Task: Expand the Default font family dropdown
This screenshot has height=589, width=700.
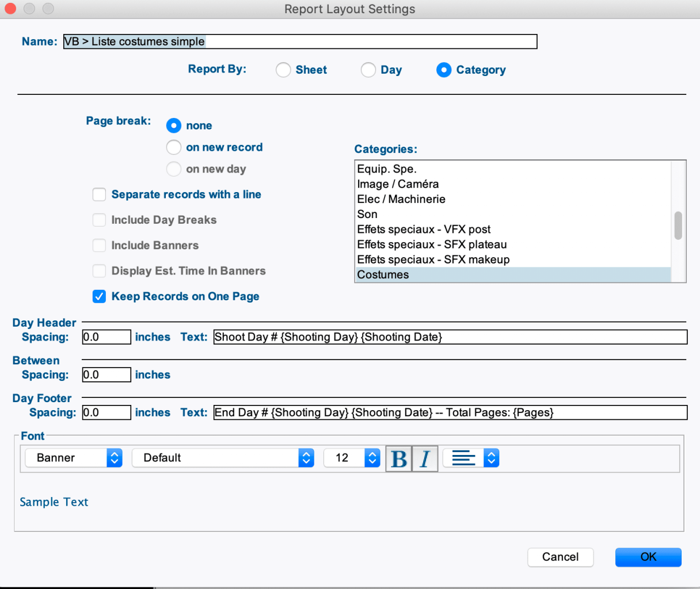Action: point(223,458)
